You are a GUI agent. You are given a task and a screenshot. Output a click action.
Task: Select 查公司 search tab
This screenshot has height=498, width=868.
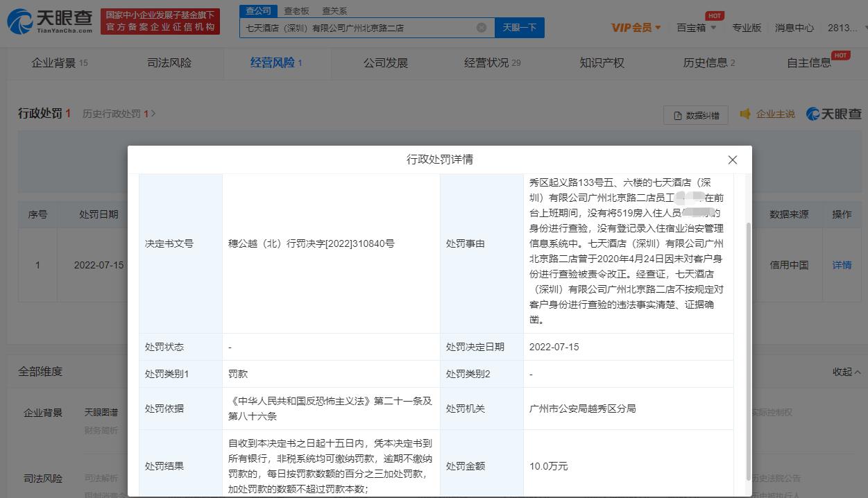point(258,10)
